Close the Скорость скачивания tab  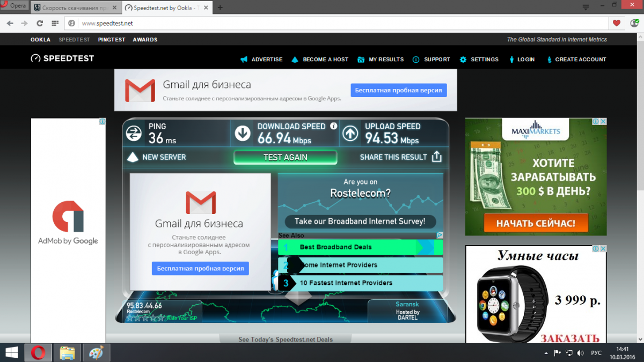113,8
